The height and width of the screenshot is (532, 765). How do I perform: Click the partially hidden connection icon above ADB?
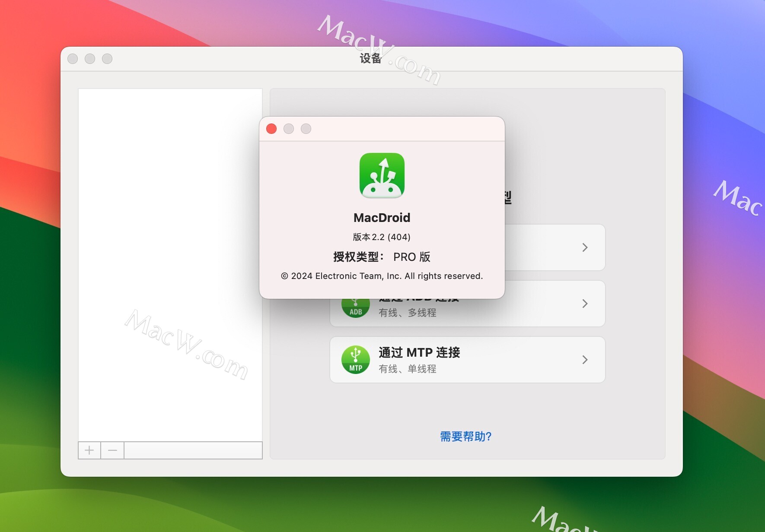355,247
